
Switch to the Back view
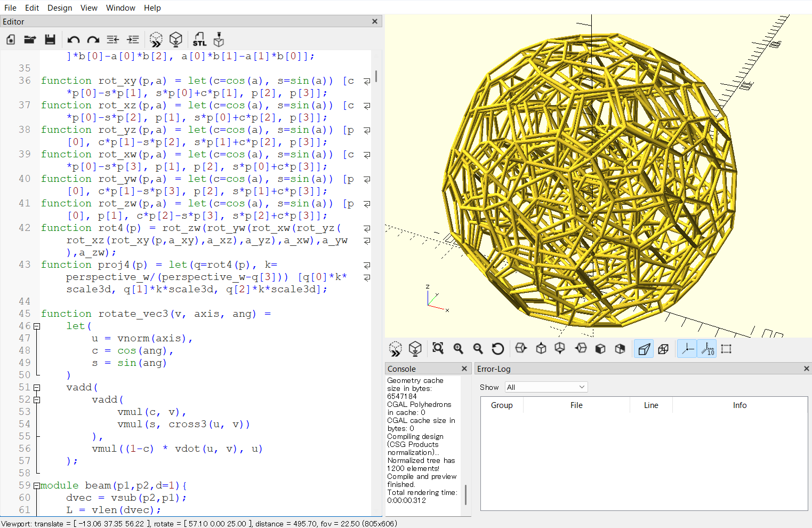pyautogui.click(x=620, y=349)
